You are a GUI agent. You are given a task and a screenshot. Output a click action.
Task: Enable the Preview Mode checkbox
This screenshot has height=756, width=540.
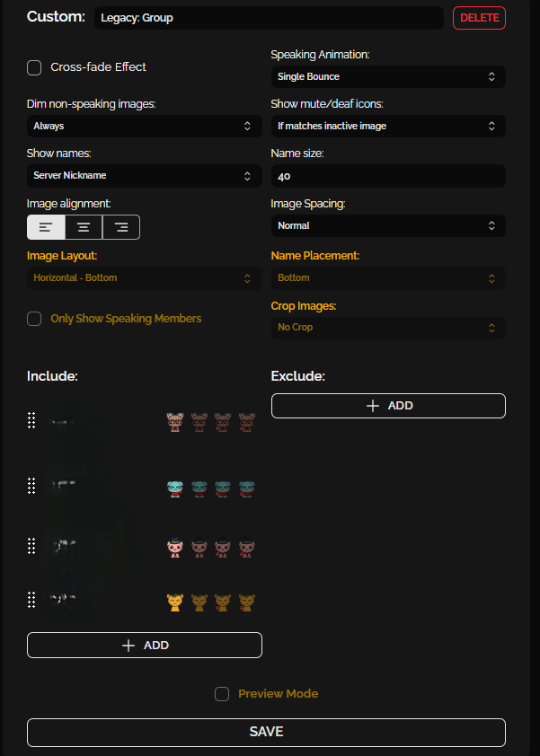click(x=222, y=694)
